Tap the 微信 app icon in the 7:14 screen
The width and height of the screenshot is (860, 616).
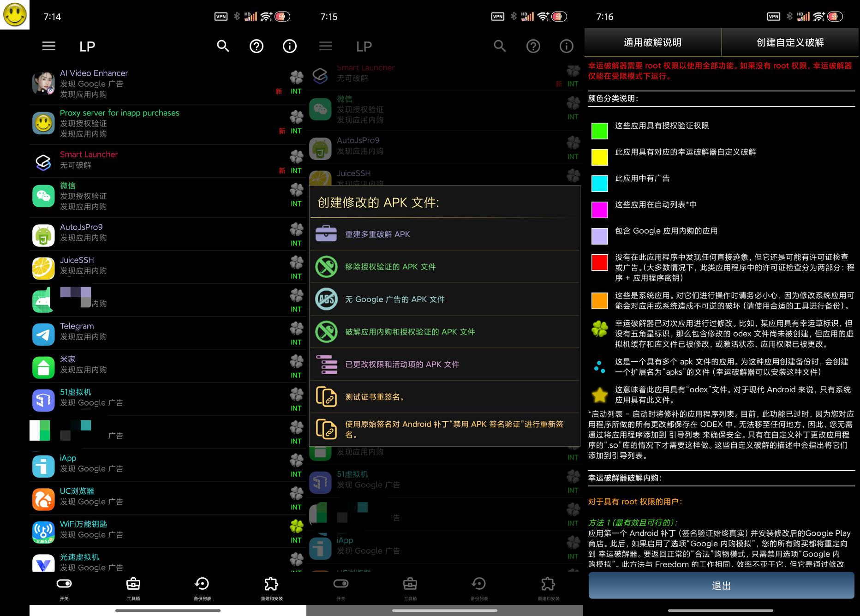coord(43,196)
